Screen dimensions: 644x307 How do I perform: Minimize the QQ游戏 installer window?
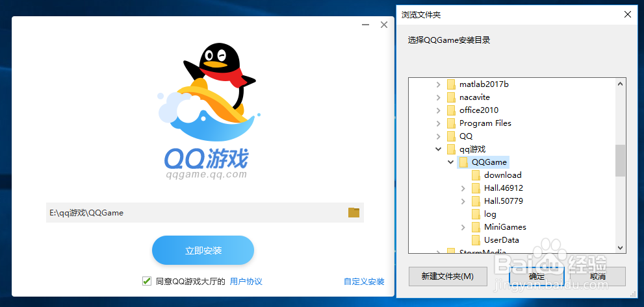point(365,25)
